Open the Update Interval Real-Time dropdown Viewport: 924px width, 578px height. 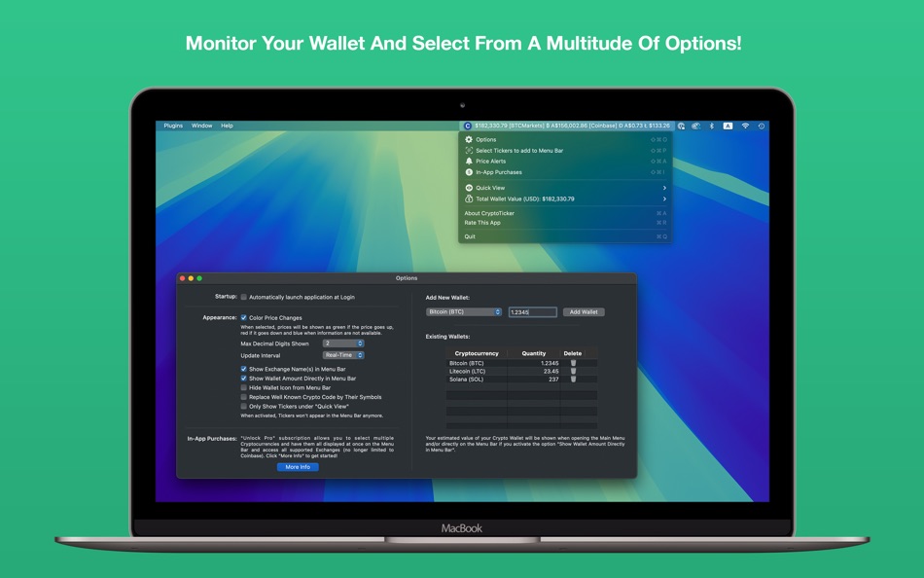[x=343, y=355]
